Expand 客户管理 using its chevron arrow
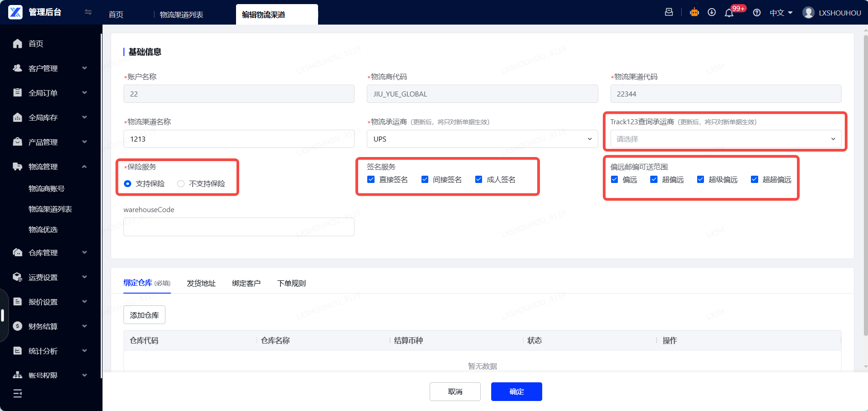This screenshot has width=868, height=411. pyautogui.click(x=84, y=68)
